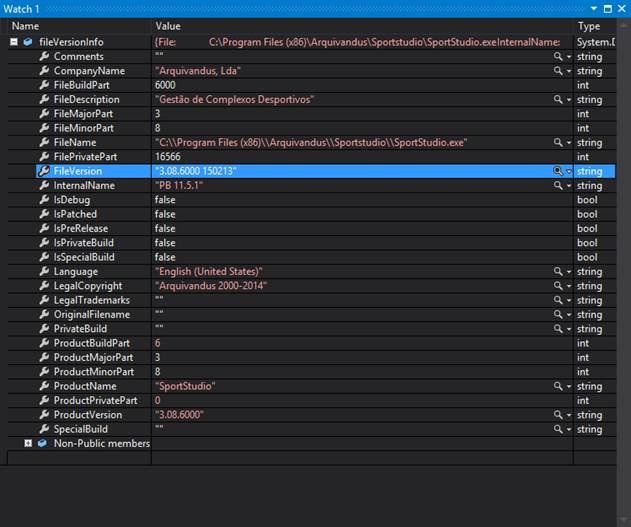
Task: Select the FileMajorPart property row
Action: pyautogui.click(x=312, y=114)
